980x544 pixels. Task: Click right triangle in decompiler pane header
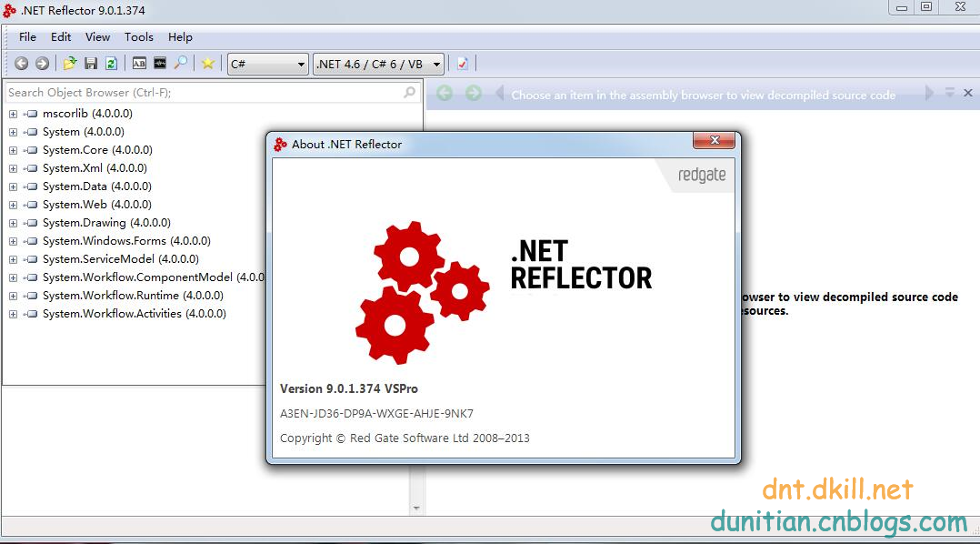point(929,93)
